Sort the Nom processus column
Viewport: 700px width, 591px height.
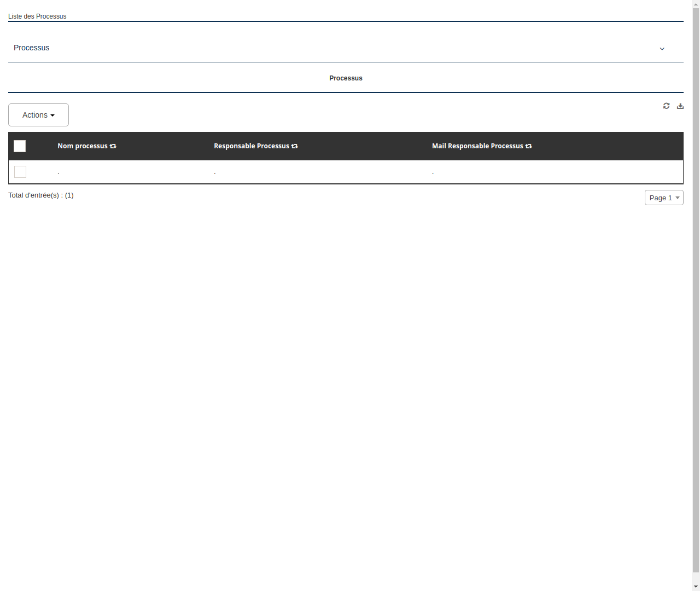(113, 146)
